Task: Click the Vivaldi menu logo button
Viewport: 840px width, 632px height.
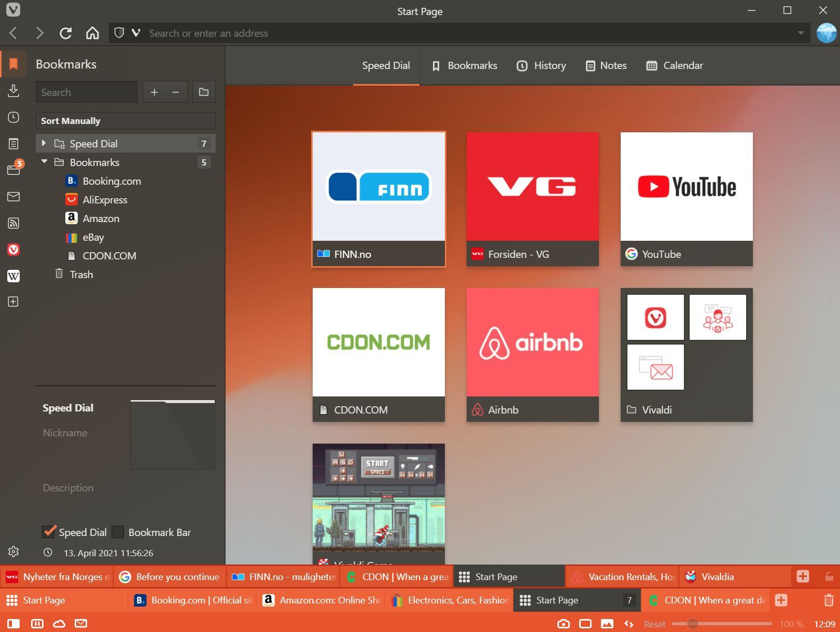Action: point(13,10)
